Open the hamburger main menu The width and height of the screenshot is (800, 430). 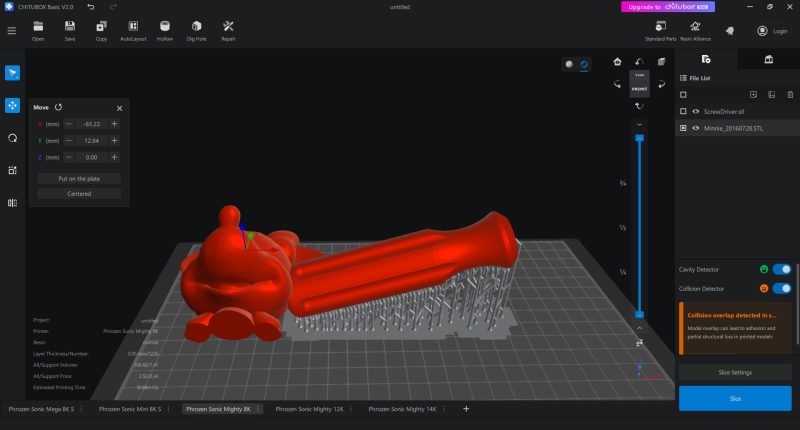(x=12, y=31)
